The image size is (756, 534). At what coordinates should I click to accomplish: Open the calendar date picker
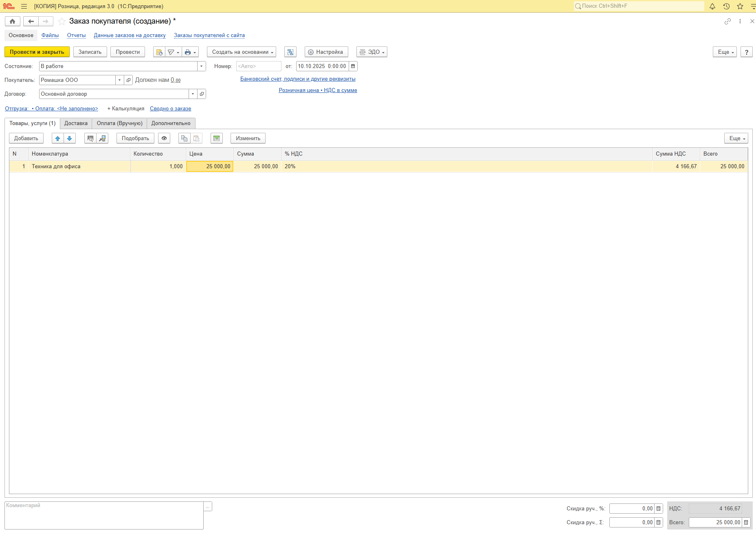point(353,66)
